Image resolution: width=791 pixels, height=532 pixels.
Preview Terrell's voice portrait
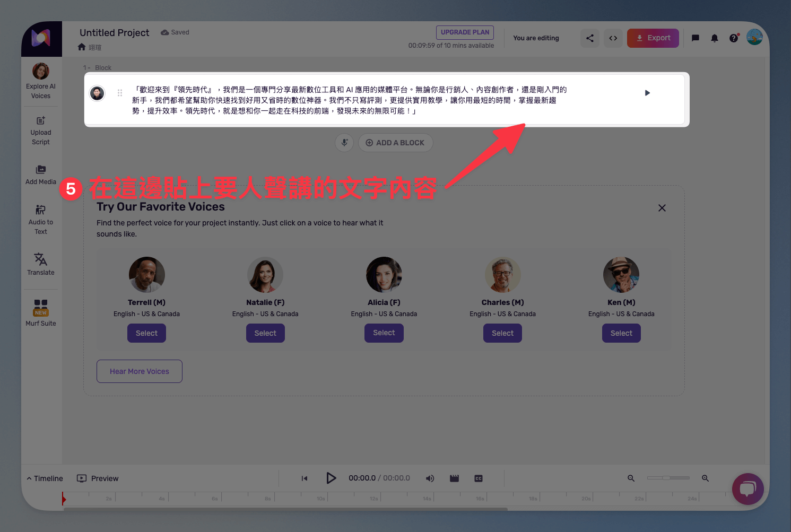(147, 275)
